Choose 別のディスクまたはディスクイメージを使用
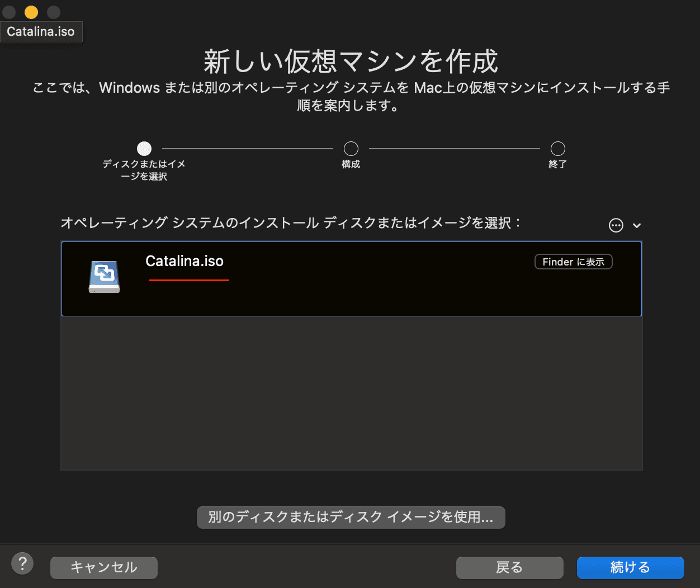 (351, 517)
